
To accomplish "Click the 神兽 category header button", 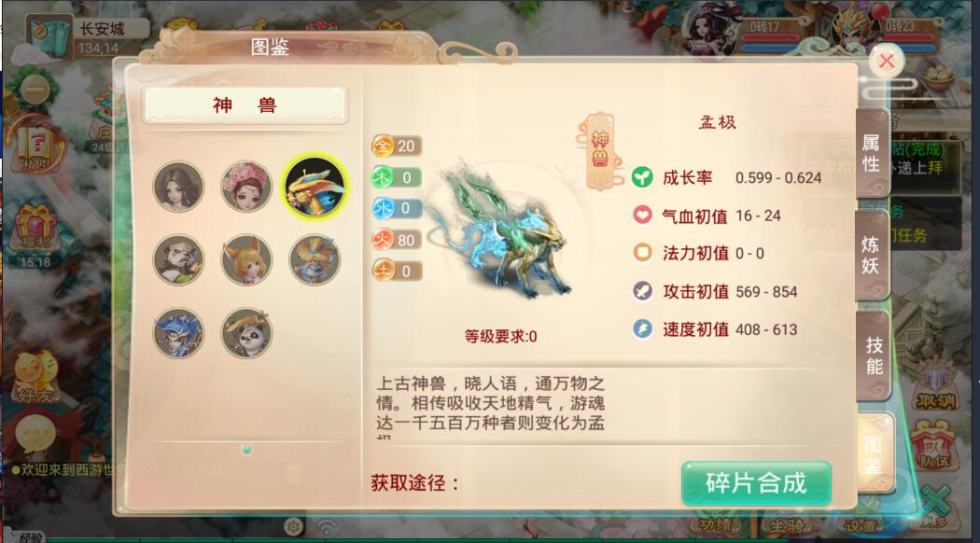I will click(x=245, y=105).
